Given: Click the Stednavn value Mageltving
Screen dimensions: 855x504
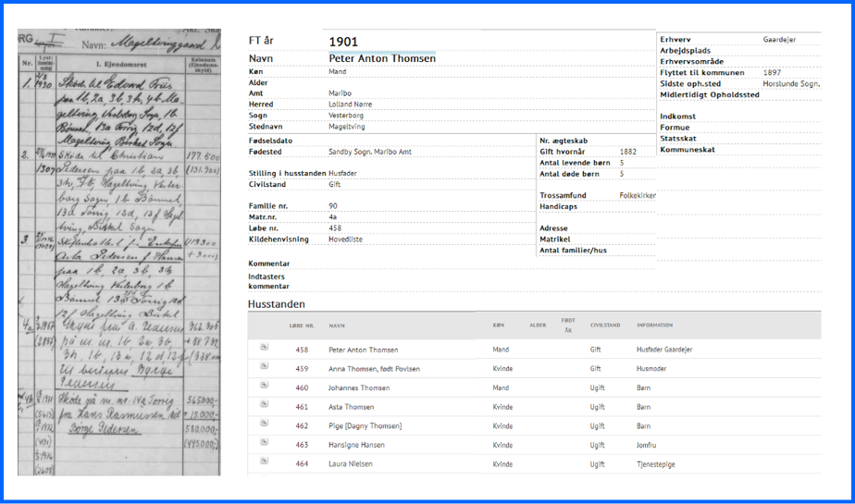Looking at the screenshot, I should pos(347,127).
